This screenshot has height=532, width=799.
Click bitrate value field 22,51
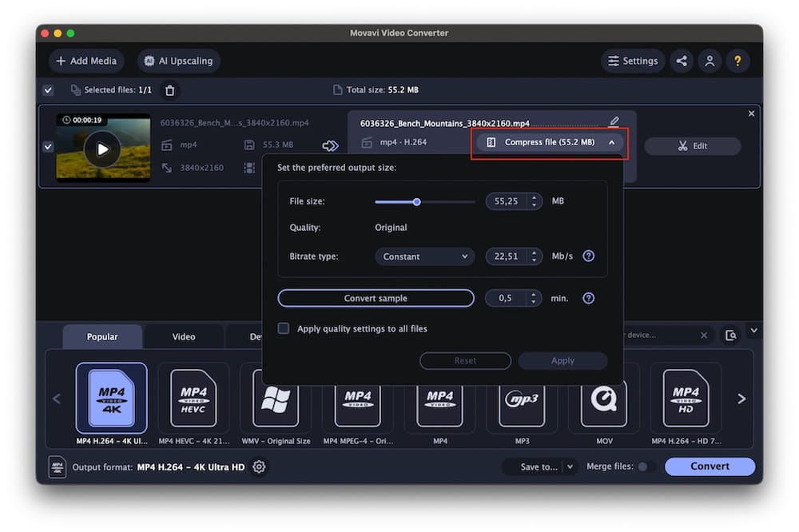(x=506, y=256)
